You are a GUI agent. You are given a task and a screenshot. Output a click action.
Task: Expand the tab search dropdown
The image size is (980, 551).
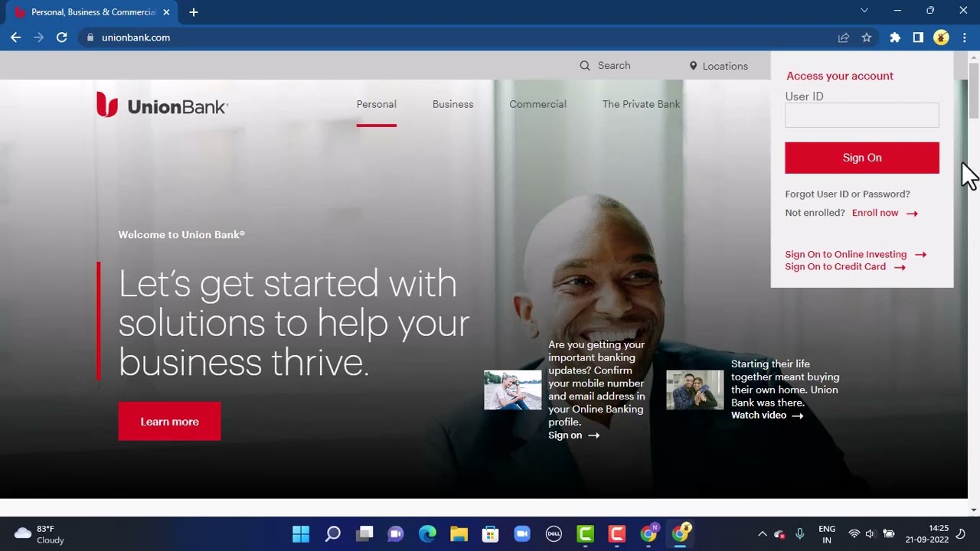864,11
